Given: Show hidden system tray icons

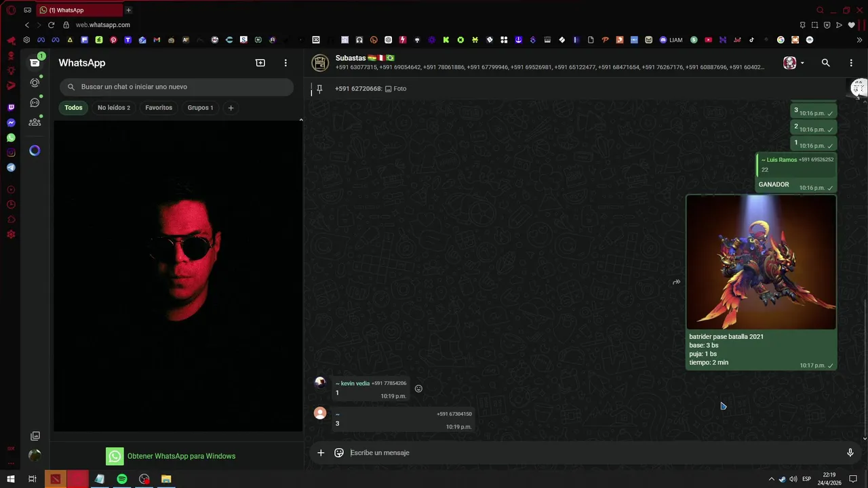Looking at the screenshot, I should coord(771,479).
